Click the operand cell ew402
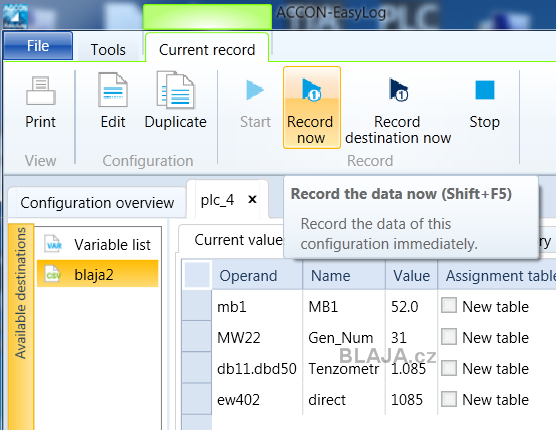The width and height of the screenshot is (556, 430). coord(257,400)
